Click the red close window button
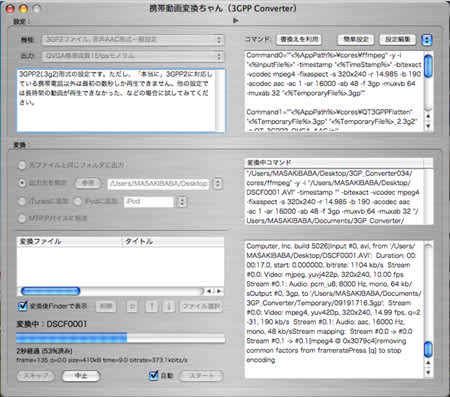Screen dimensions: 450x397 tap(10, 8)
